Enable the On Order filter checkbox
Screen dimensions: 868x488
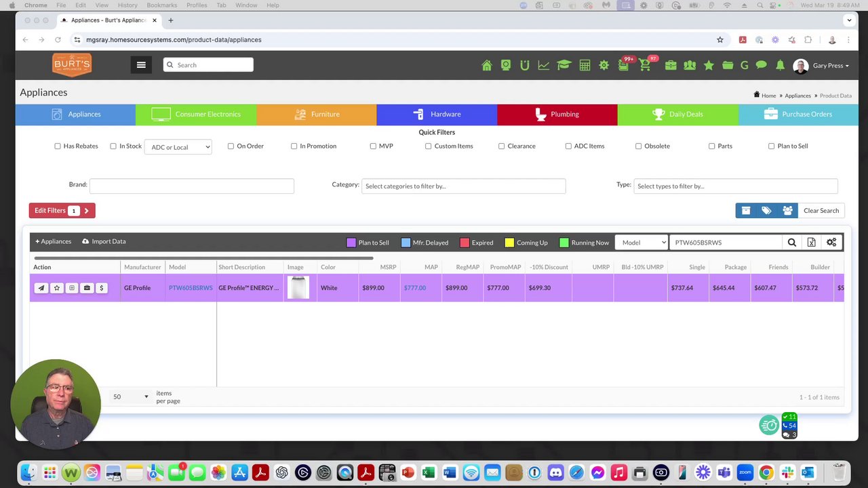[231, 146]
